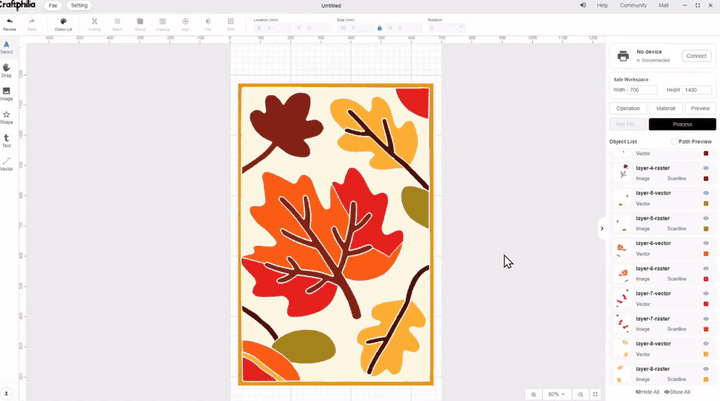The height and width of the screenshot is (401, 720).
Task: Click the speaker announcement icon
Action: pyautogui.click(x=583, y=6)
